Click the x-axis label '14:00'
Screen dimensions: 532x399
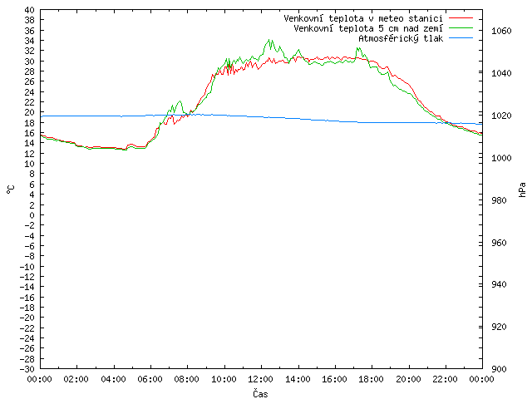pyautogui.click(x=298, y=379)
